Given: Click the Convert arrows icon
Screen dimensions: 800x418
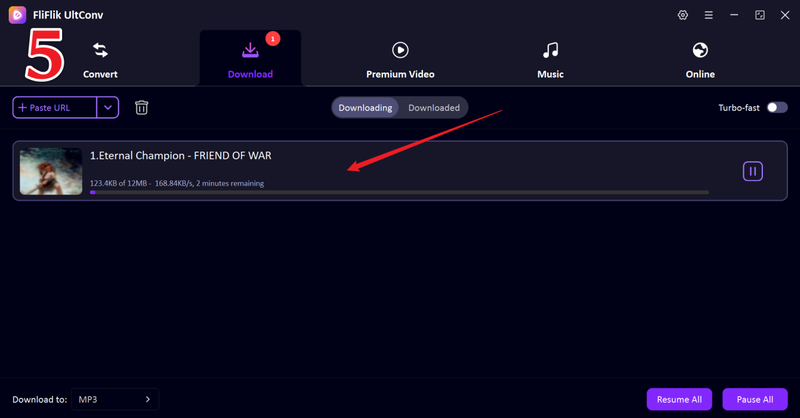Looking at the screenshot, I should (101, 50).
